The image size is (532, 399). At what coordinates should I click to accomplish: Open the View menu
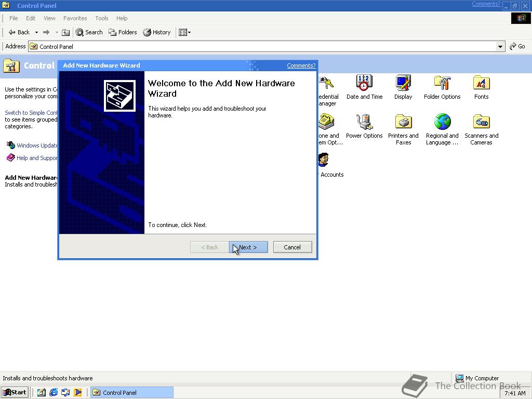pos(49,18)
